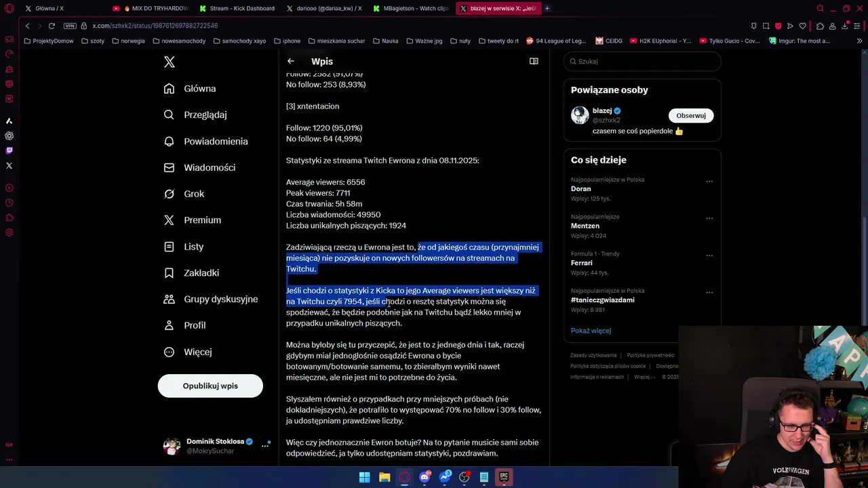Viewport: 868px width, 488px height.
Task: Open account menu dots next to Dominik Stokłosa
Action: tap(265, 445)
